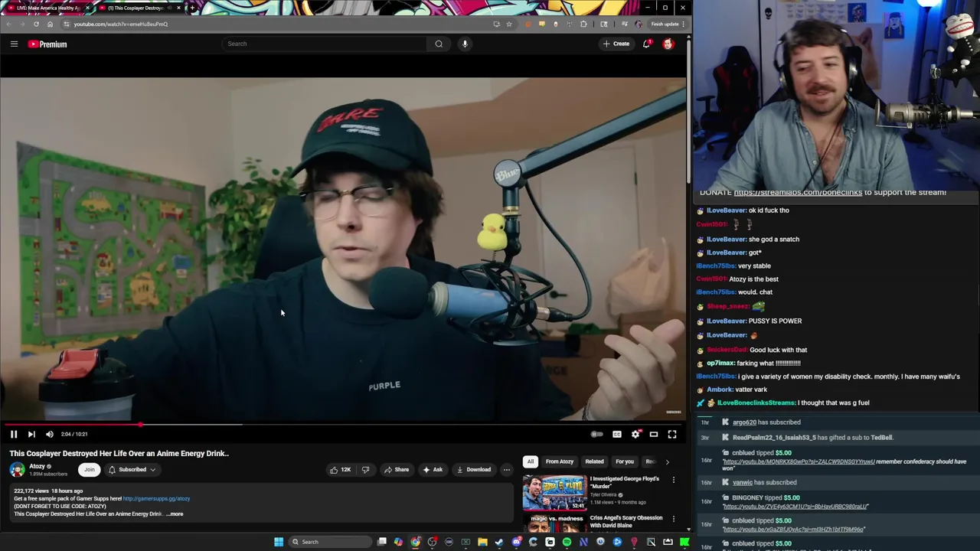The height and width of the screenshot is (551, 980).
Task: Open George Floyd video thumbnail
Action: (555, 493)
